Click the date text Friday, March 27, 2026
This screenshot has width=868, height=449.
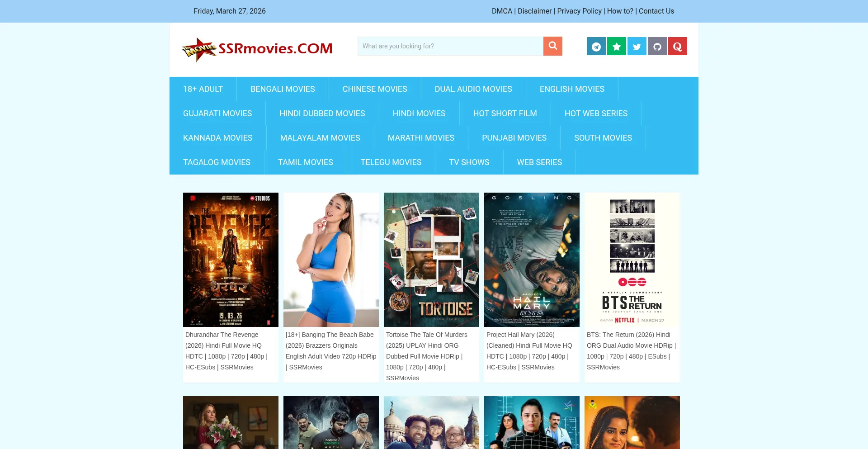tap(230, 11)
